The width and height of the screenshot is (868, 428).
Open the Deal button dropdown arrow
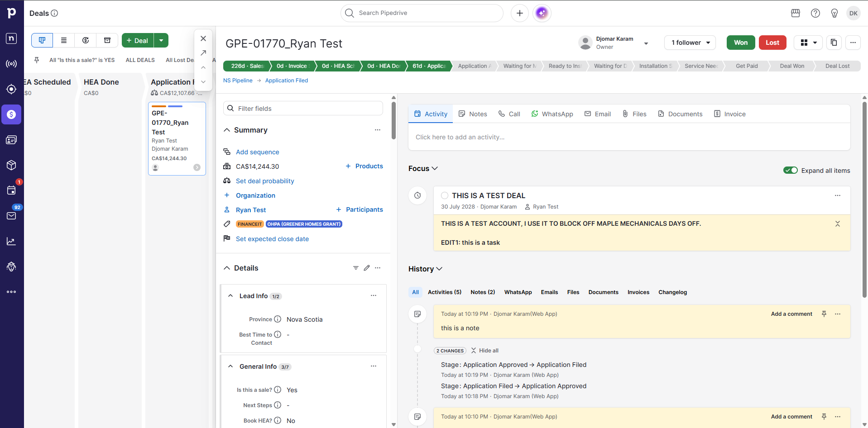[x=161, y=40]
